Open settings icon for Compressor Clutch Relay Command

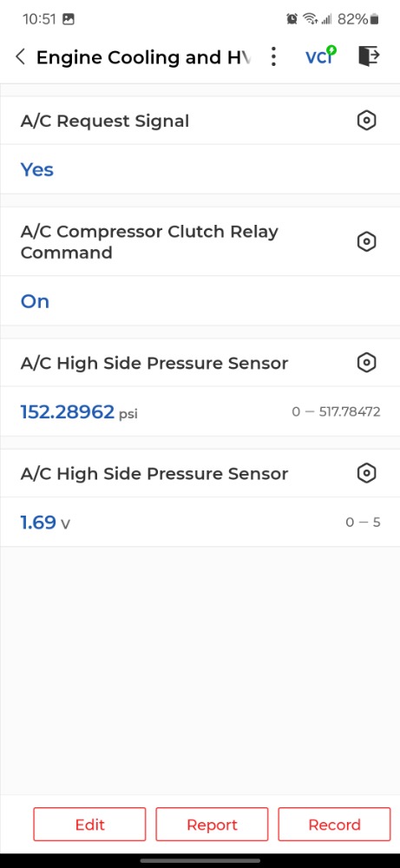click(366, 241)
